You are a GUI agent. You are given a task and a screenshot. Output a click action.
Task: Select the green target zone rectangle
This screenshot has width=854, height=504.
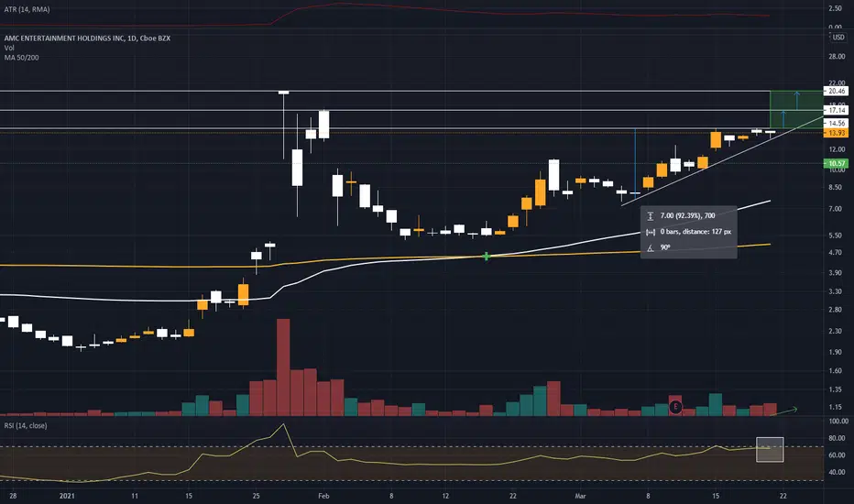coord(795,110)
